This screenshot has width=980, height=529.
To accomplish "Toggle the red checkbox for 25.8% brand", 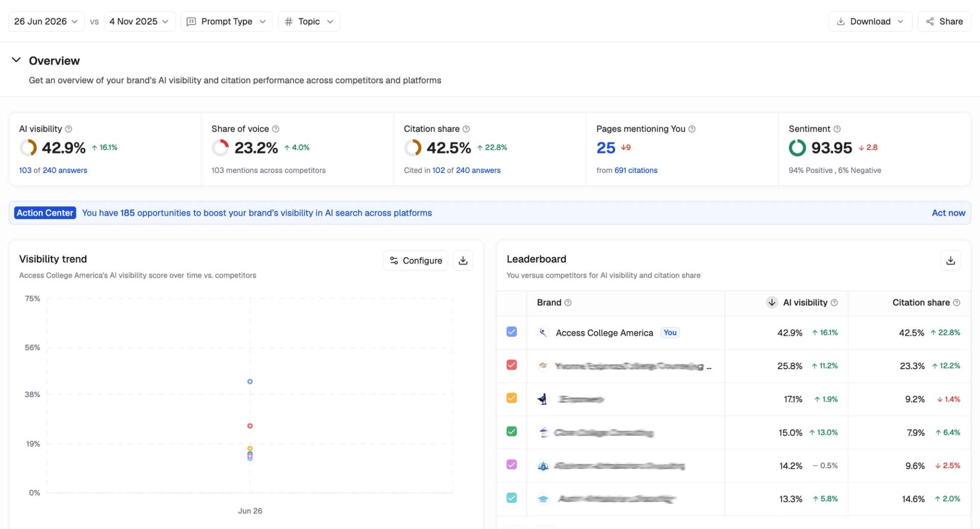I will coord(511,365).
